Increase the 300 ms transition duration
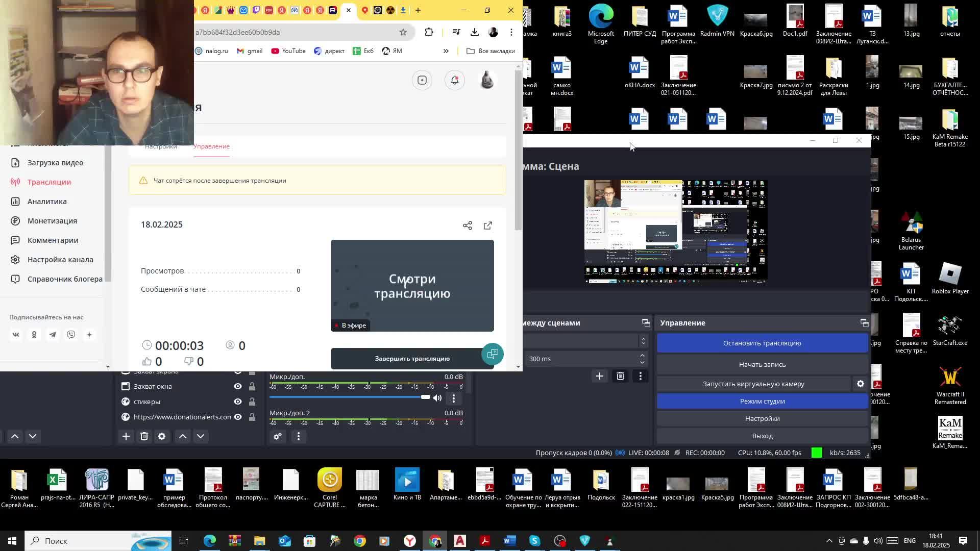 [642, 356]
